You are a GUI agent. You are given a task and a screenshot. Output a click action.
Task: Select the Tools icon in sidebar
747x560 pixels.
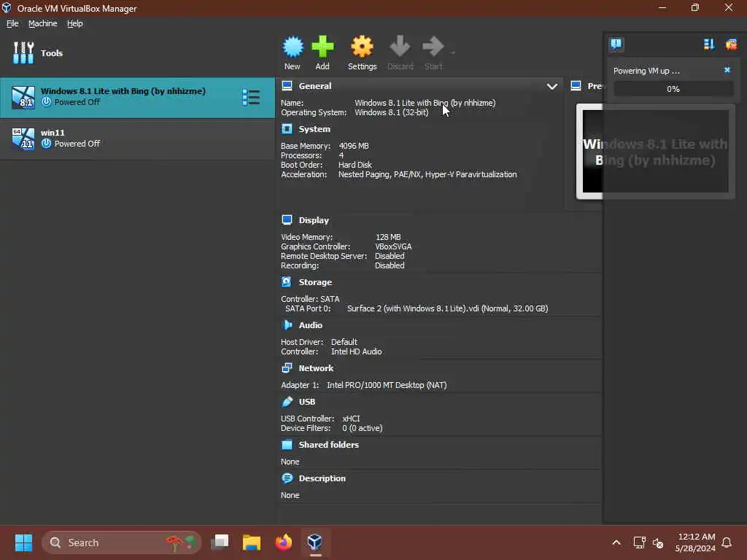point(23,52)
